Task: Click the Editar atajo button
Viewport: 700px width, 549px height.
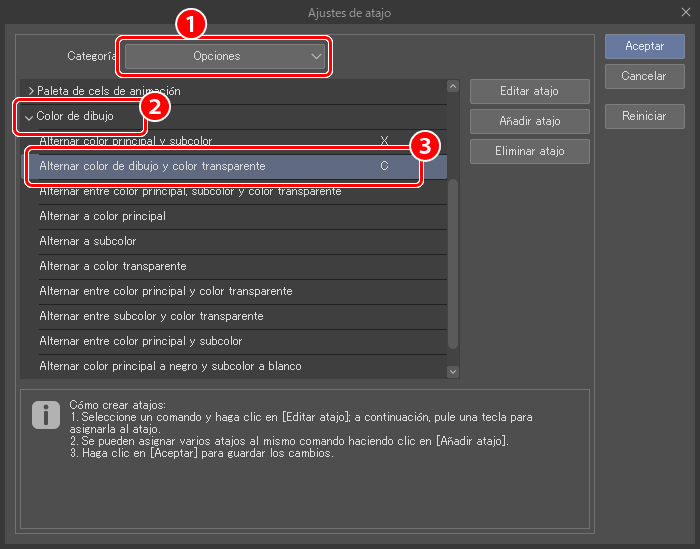Action: tap(529, 91)
